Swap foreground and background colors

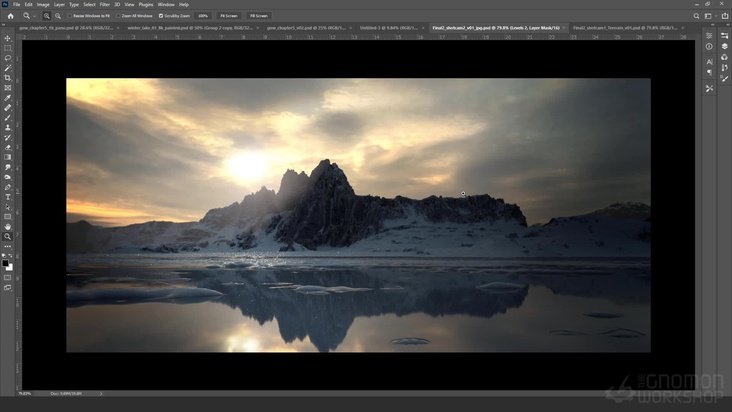[10, 256]
